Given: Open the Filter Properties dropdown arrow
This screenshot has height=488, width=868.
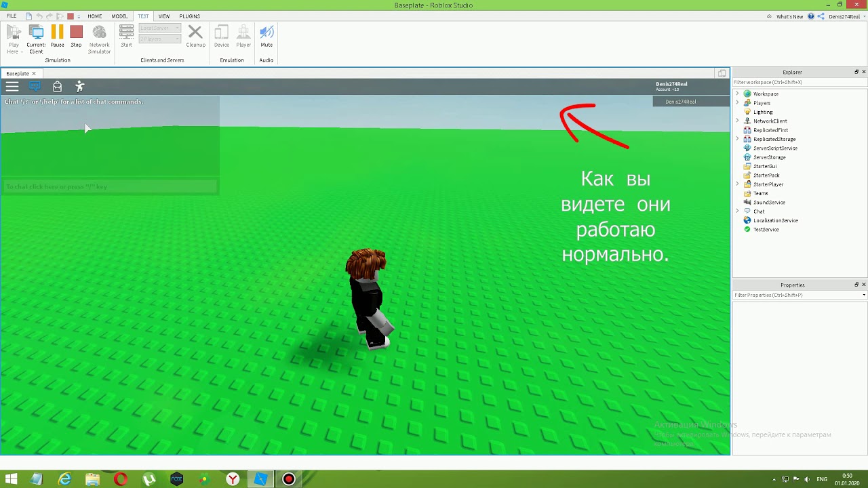Looking at the screenshot, I should [x=864, y=295].
